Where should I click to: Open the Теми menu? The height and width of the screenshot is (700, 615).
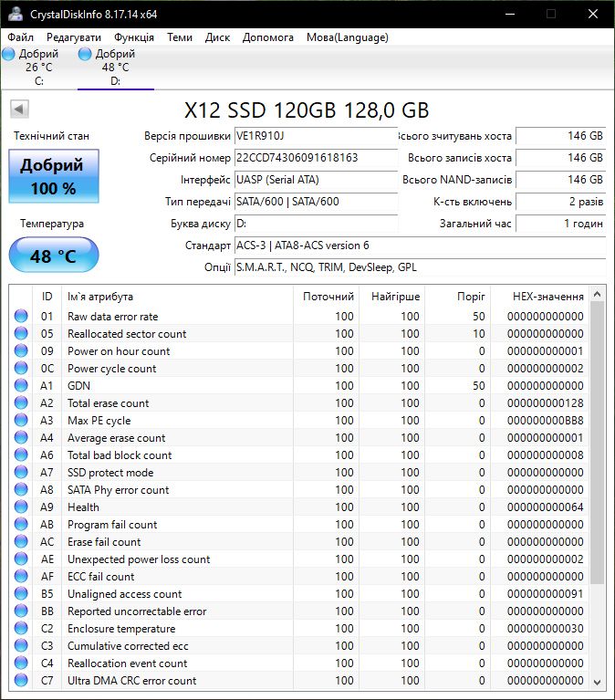pyautogui.click(x=180, y=37)
